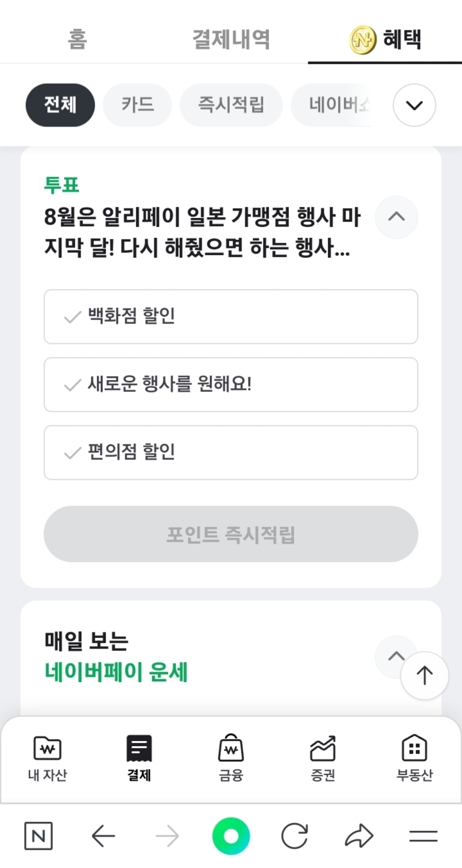Select the 새로운 행사를 원해요! option
Screen dimensions: 462x868
click(x=230, y=385)
